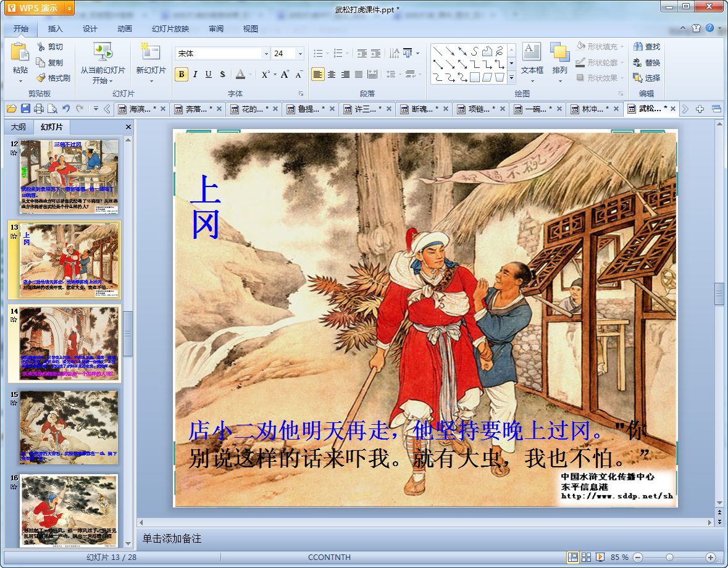728x568 pixels.
Task: Print with the printer icon
Action: tap(39, 109)
